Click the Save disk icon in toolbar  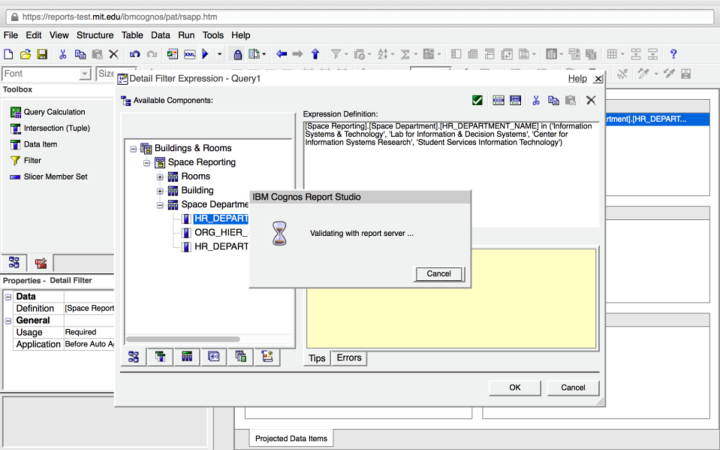pyautogui.click(x=43, y=54)
